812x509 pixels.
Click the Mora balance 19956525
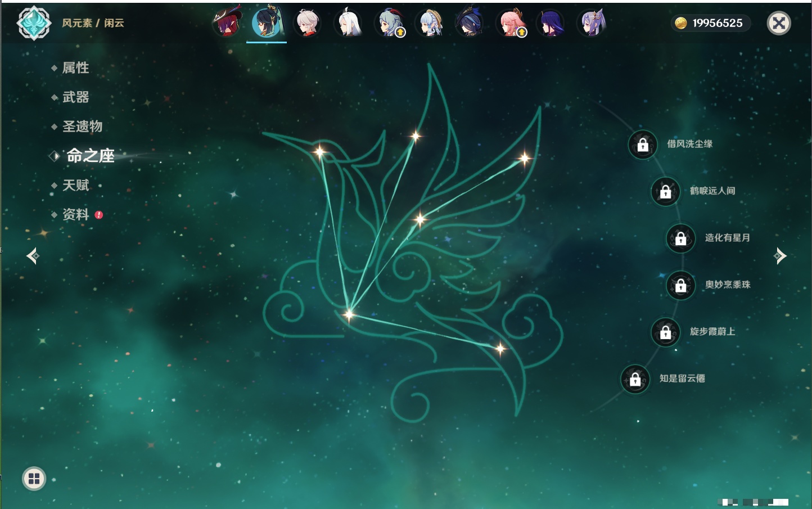click(x=718, y=23)
